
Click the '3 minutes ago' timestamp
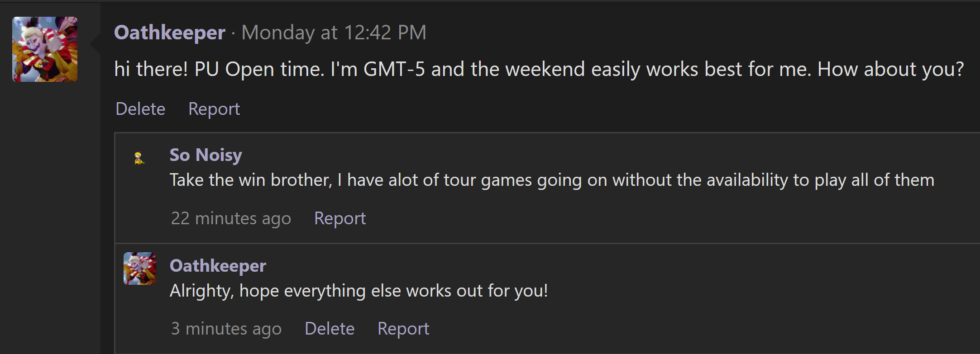point(226,329)
